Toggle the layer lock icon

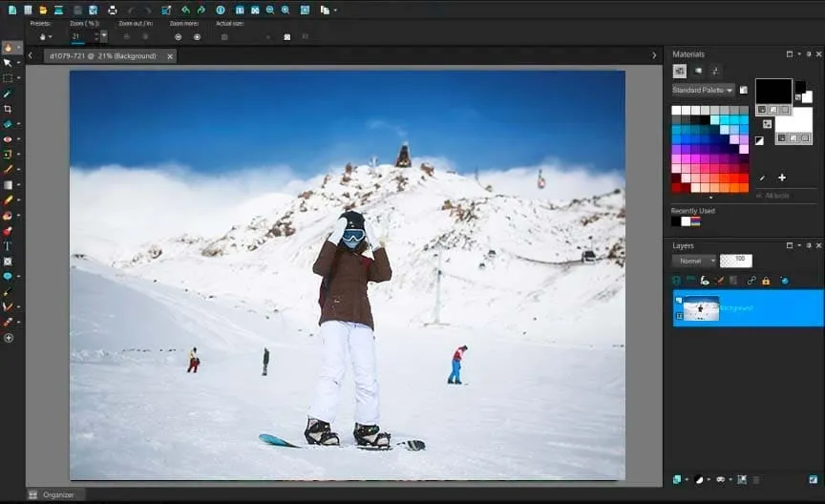pyautogui.click(x=766, y=281)
